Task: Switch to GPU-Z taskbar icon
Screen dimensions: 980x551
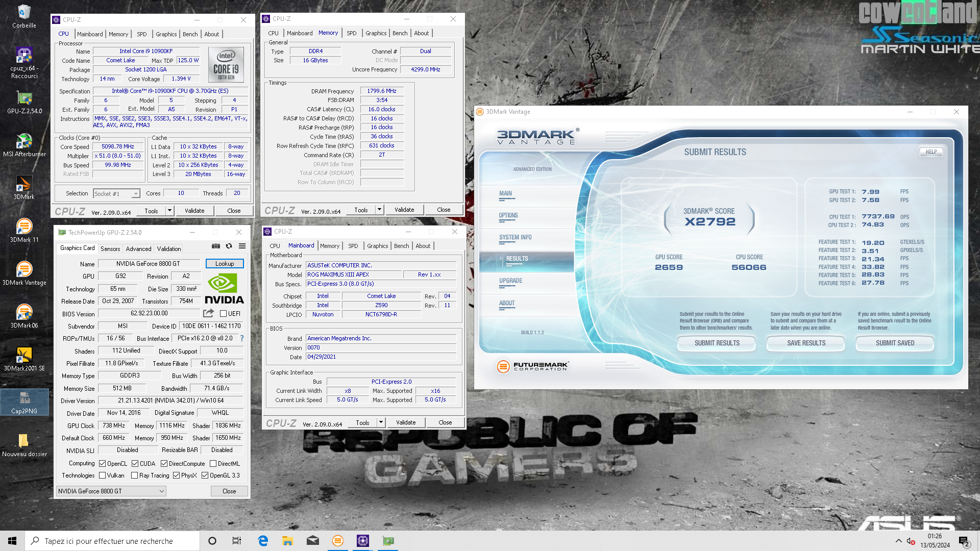Action: point(388,541)
